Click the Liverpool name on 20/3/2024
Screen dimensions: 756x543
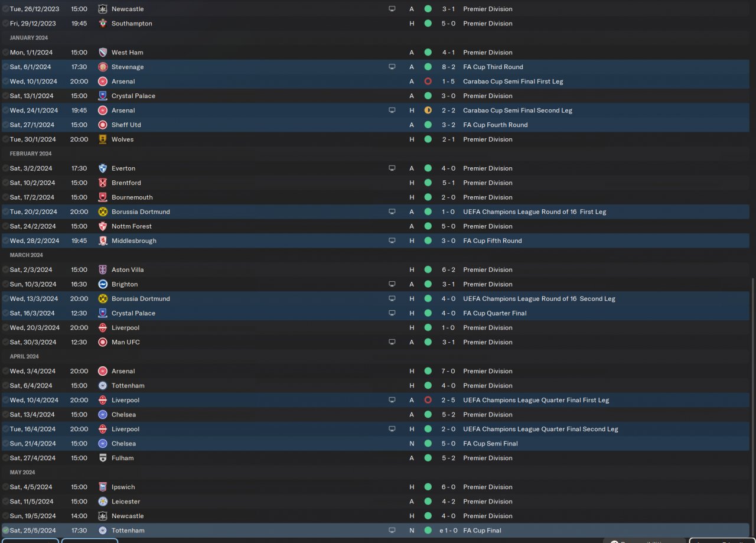tap(125, 328)
